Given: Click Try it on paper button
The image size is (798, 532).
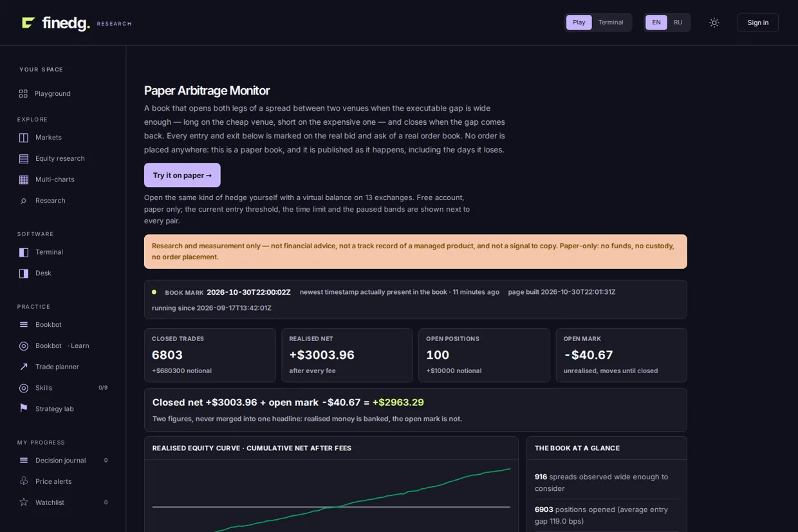Looking at the screenshot, I should click(182, 175).
